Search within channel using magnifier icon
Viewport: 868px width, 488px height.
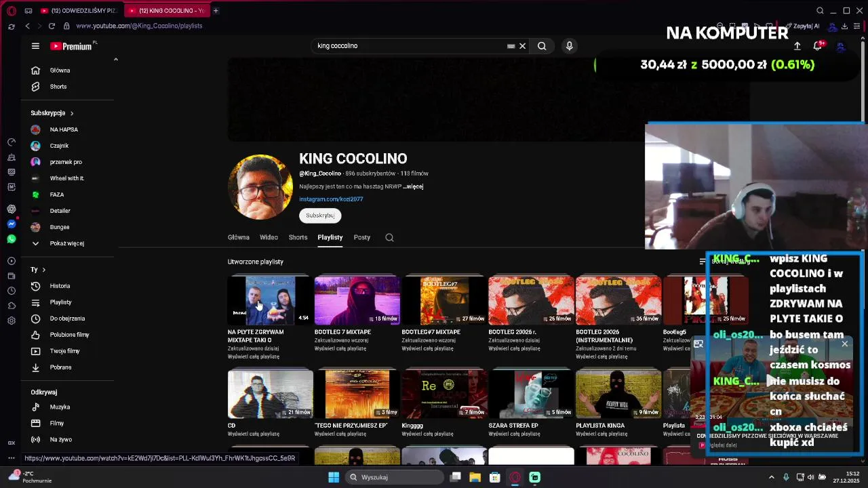pos(389,237)
